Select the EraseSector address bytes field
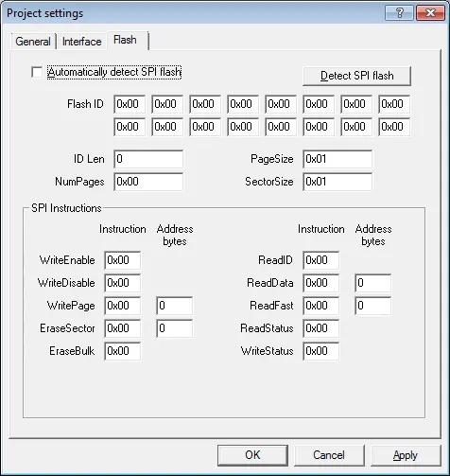450x476 pixels. click(x=174, y=328)
